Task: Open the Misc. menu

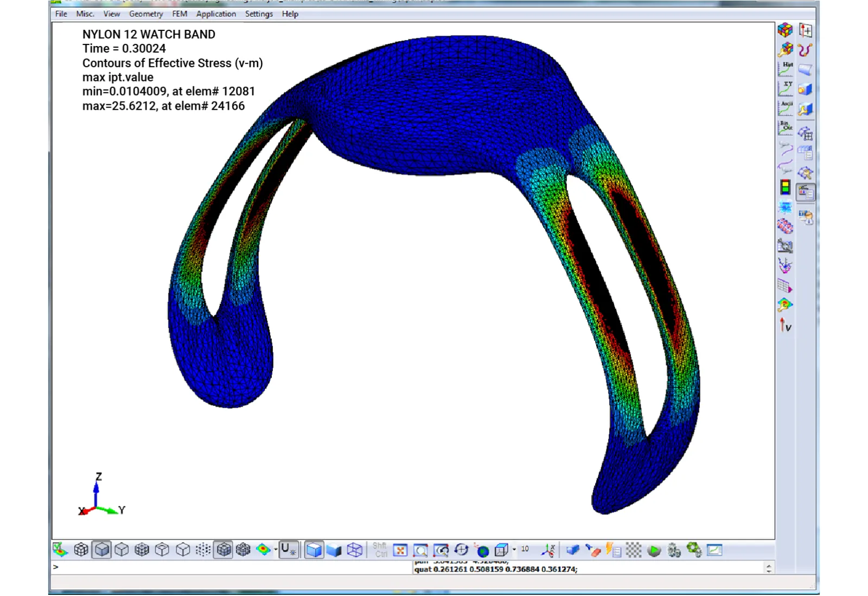Action: 85,14
